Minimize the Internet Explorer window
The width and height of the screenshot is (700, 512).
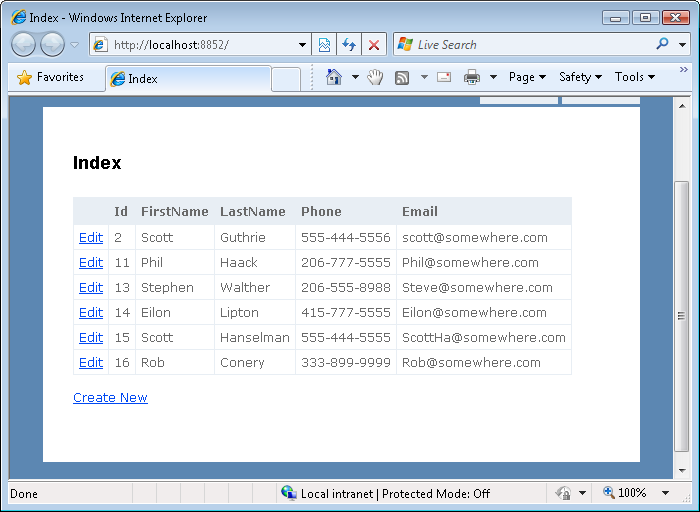(x=616, y=18)
